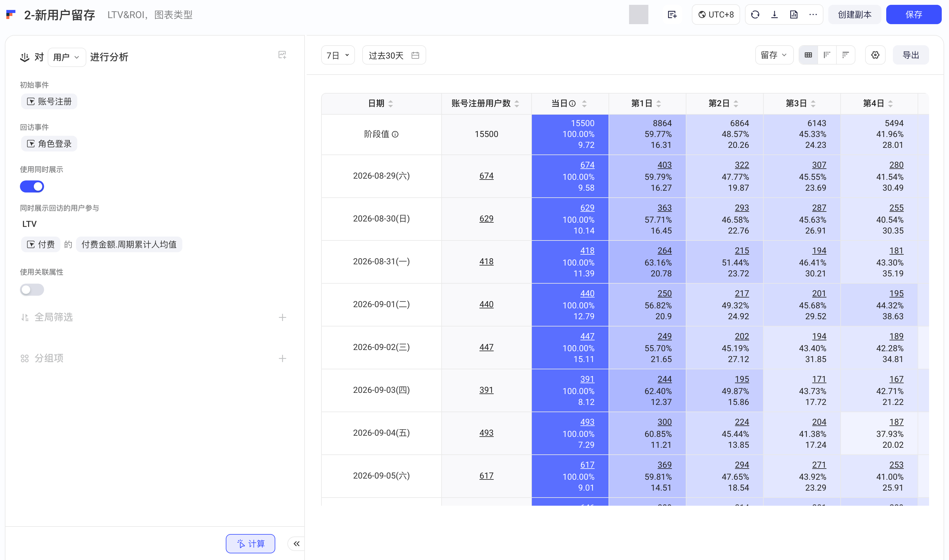This screenshot has width=949, height=560.
Task: Click the report file icon in toolbar
Action: (794, 15)
